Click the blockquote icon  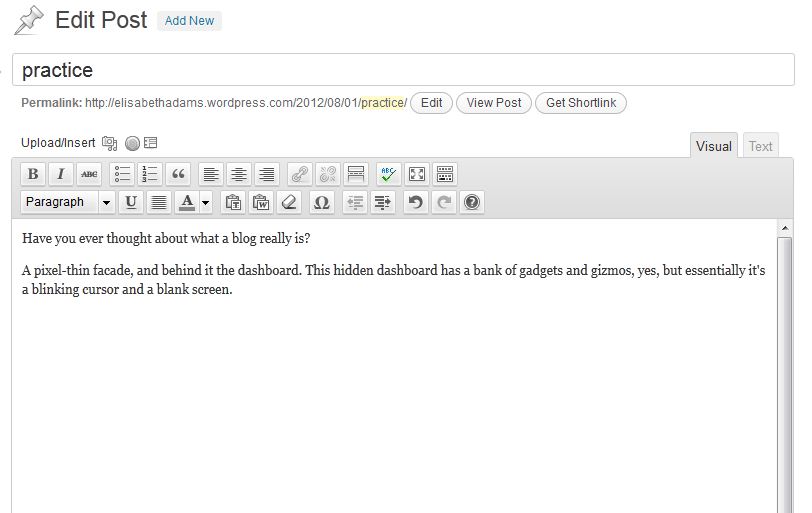click(x=179, y=174)
